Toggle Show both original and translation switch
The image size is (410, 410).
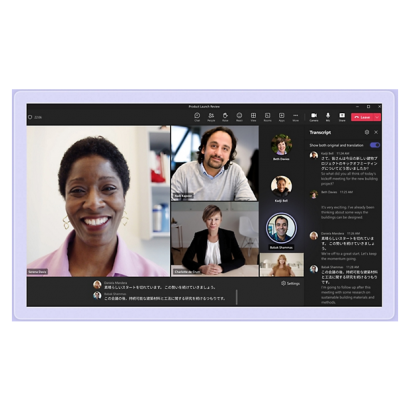(x=375, y=145)
